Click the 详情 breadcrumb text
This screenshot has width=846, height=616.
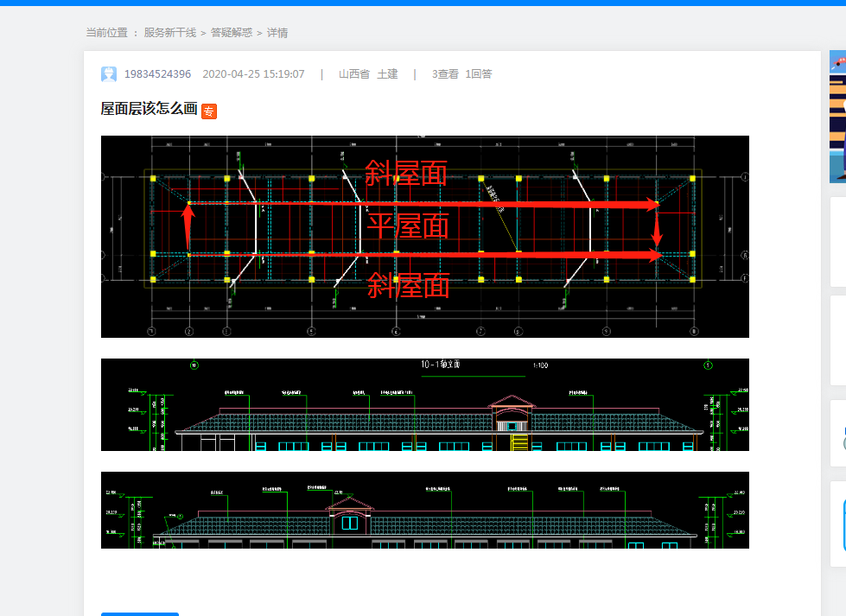[277, 33]
